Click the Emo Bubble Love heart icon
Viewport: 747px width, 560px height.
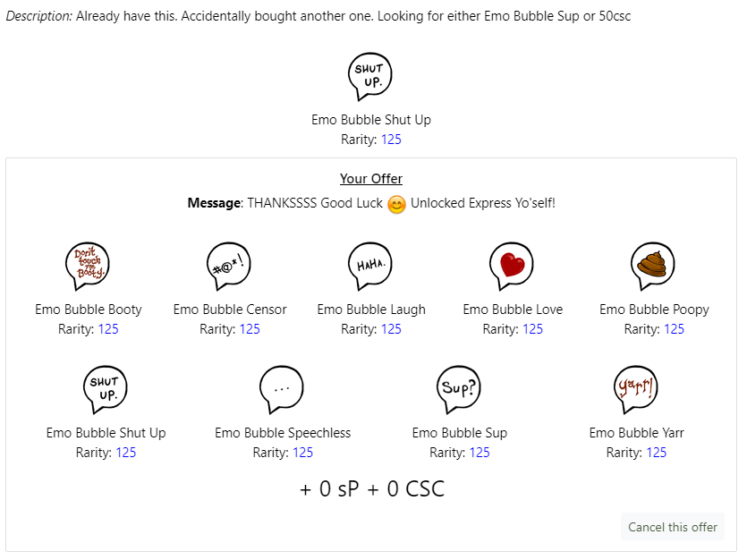pos(512,266)
